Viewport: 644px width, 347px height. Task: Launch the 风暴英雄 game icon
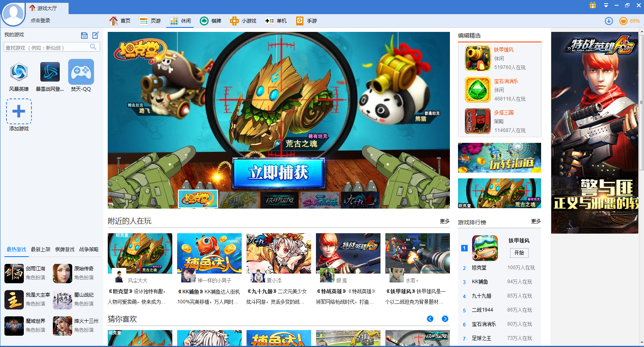(x=19, y=72)
